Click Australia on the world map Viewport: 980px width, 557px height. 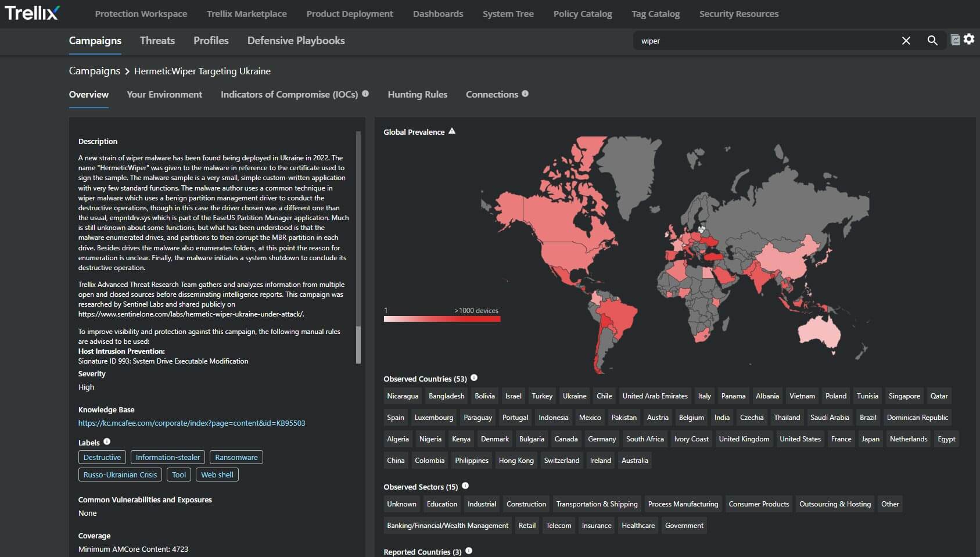[x=819, y=333]
